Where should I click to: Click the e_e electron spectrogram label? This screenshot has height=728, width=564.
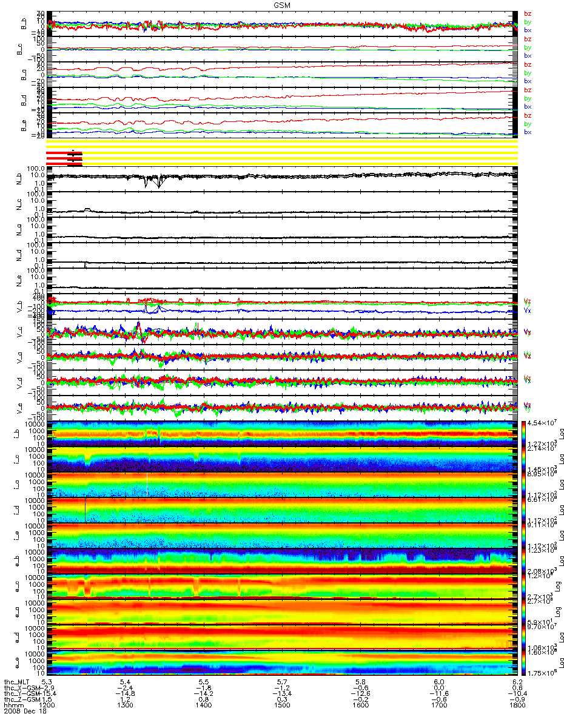(x=17, y=662)
